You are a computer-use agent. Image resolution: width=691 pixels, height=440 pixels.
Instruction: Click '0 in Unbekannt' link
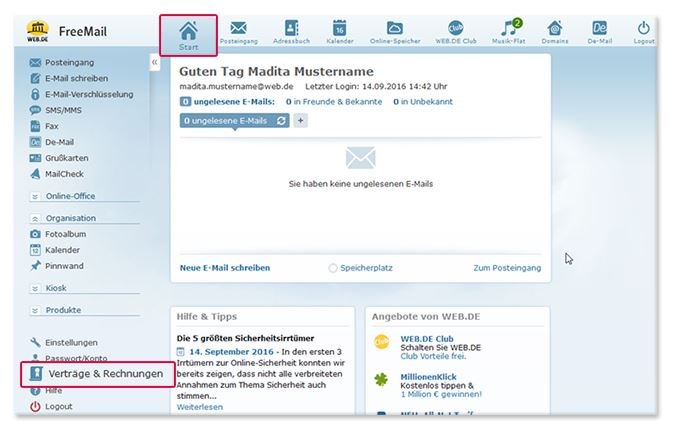423,102
